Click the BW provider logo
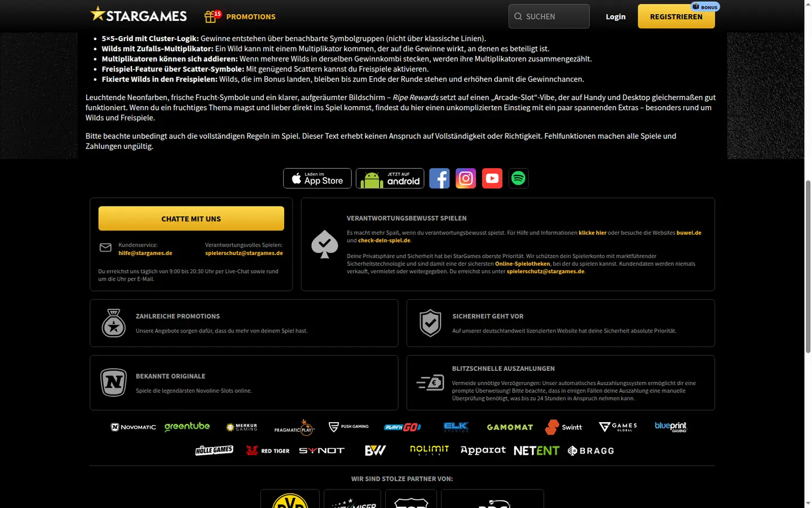812x508 pixels. tap(376, 450)
